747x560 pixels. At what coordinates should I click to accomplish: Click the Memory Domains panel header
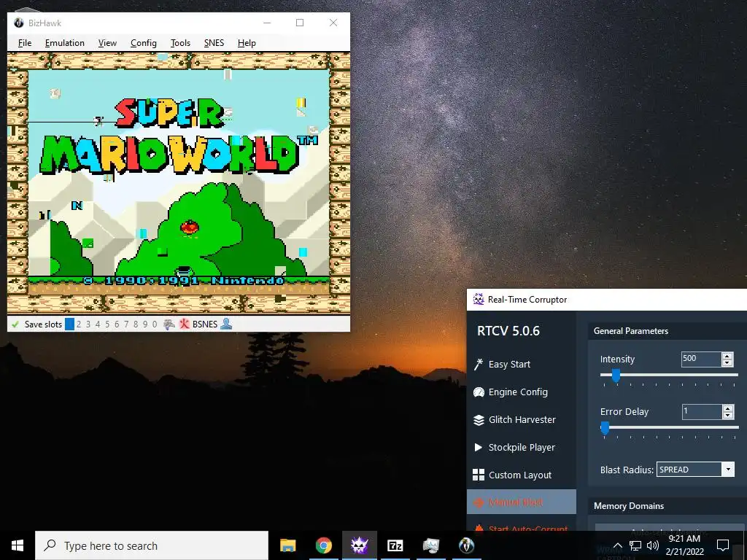pos(668,506)
